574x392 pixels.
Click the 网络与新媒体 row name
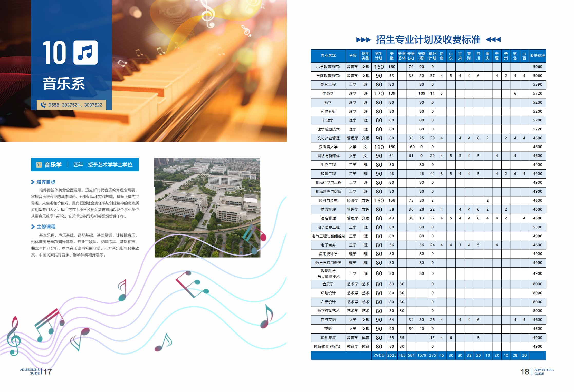click(328, 156)
